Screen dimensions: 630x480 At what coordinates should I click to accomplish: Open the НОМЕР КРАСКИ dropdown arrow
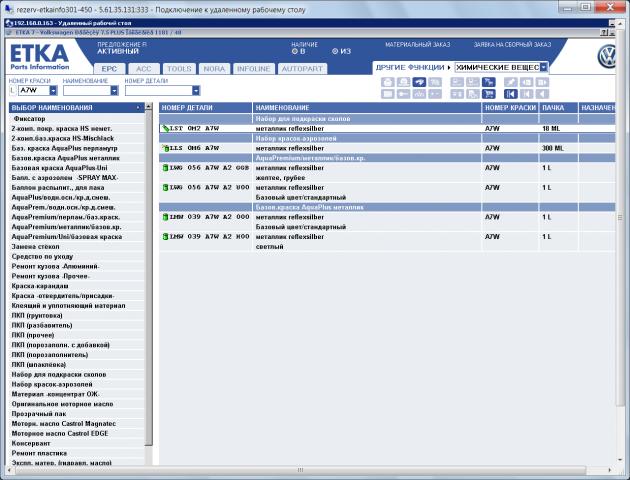coord(53,91)
